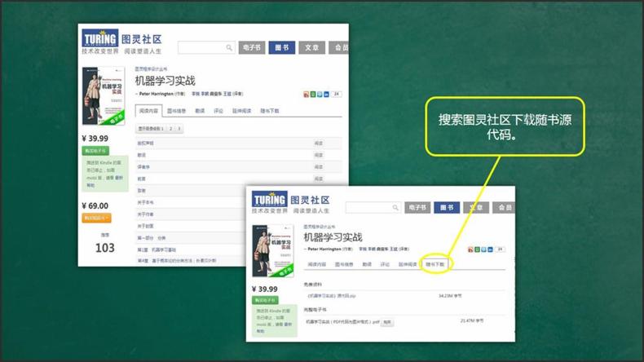Click the 103 recommend count on back page
The height and width of the screenshot is (362, 644).
click(x=104, y=248)
